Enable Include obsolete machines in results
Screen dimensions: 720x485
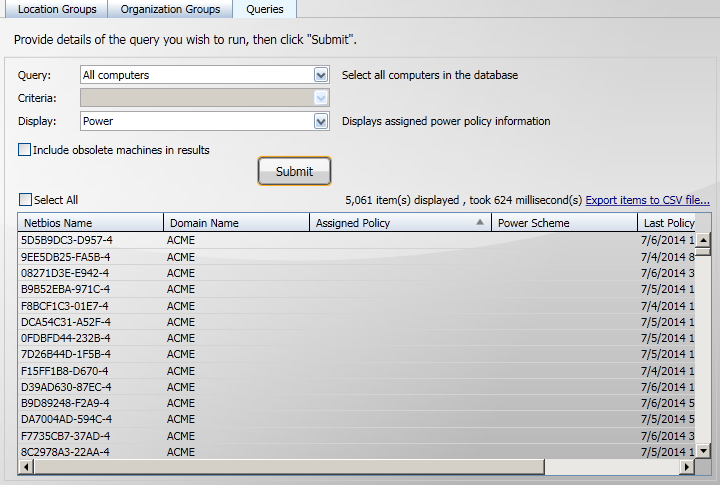tap(25, 150)
